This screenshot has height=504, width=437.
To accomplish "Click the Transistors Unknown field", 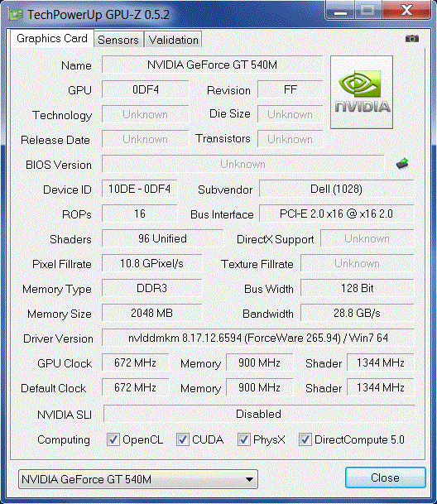I will tap(290, 139).
